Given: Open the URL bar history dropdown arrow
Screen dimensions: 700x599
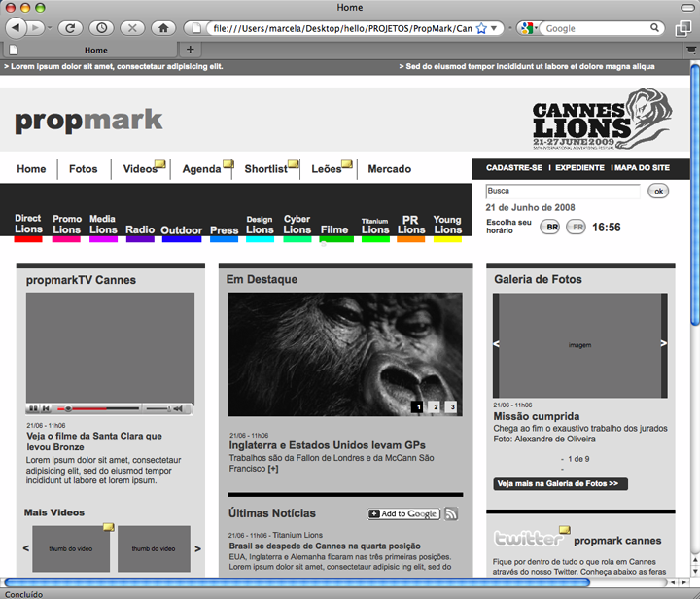Looking at the screenshot, I should coord(496,29).
